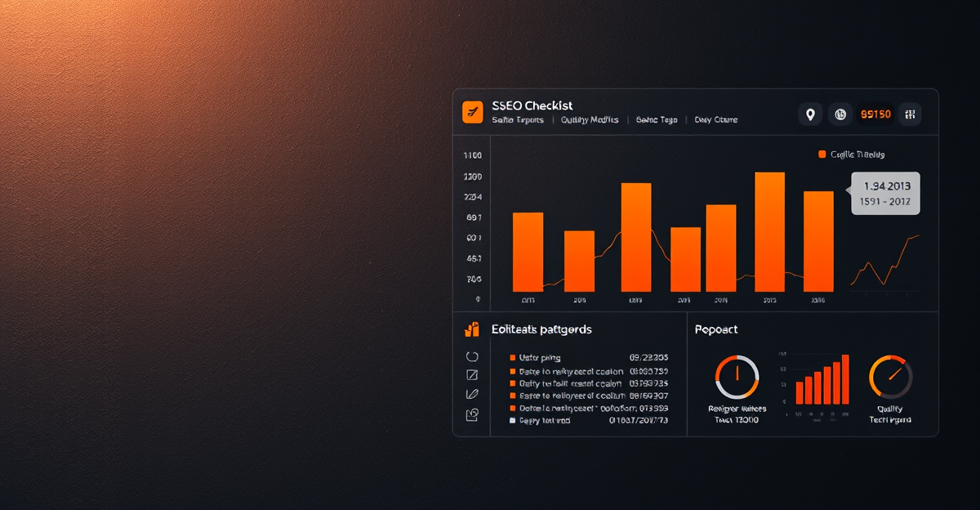Screen dimensions: 980x510
Task: Switch to the third header tab
Action: 657,120
